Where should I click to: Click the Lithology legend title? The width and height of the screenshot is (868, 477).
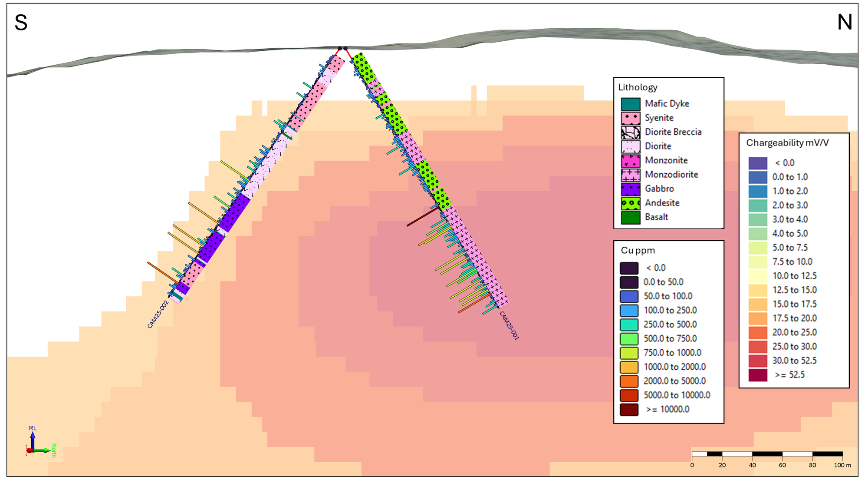coord(638,87)
